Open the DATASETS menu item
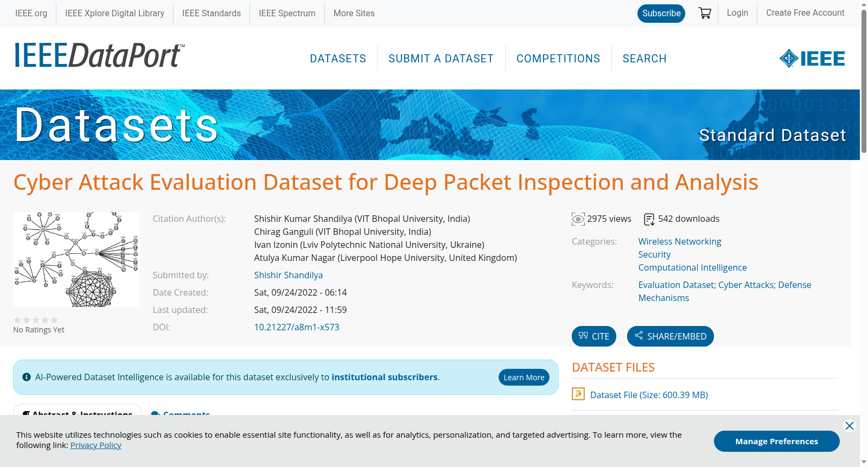Viewport: 868px width, 467px height. click(338, 59)
